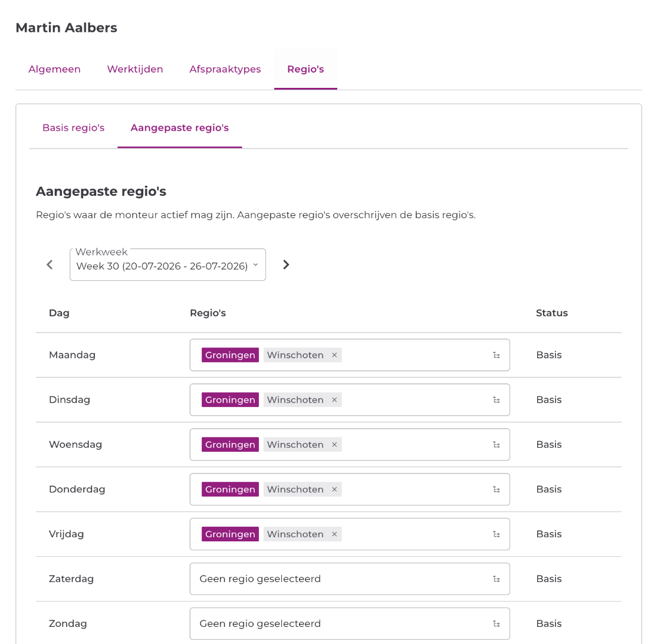Click the Groningen tag on Woensdag
This screenshot has width=651, height=644.
coord(230,445)
